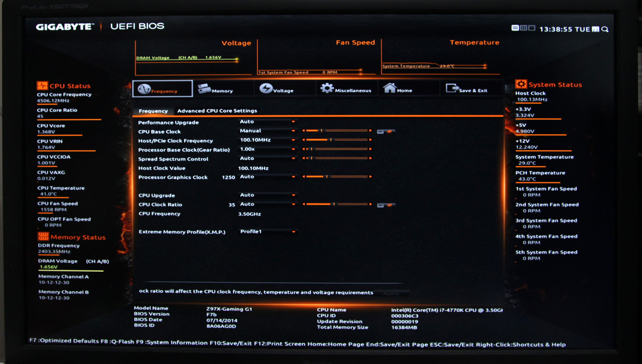This screenshot has width=642, height=364.
Task: Open Spread Spectrum Control dropdown
Action: pyautogui.click(x=267, y=158)
